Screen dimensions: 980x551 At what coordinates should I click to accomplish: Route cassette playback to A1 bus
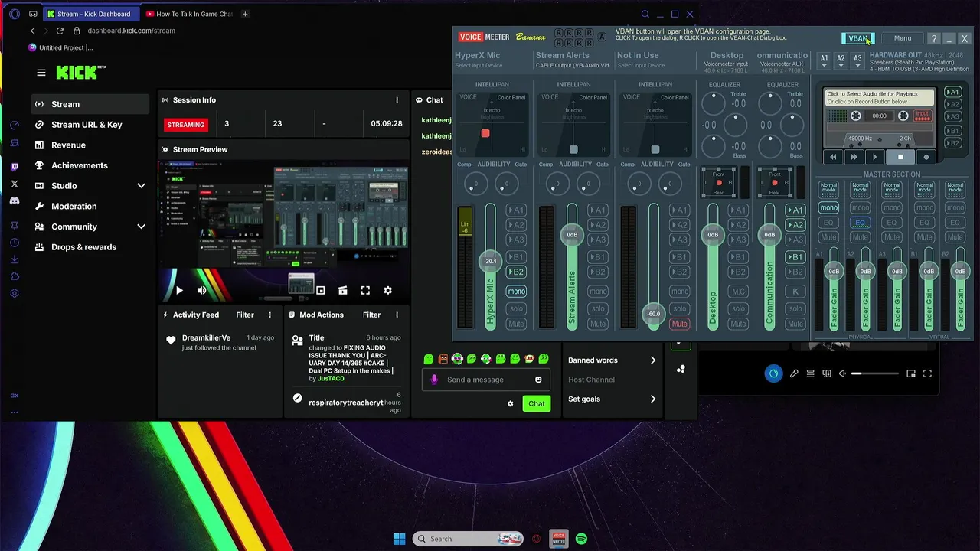coord(952,92)
